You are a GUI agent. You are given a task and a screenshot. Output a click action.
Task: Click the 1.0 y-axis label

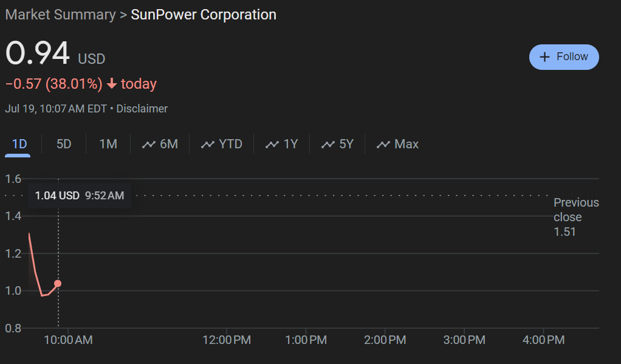(13, 290)
